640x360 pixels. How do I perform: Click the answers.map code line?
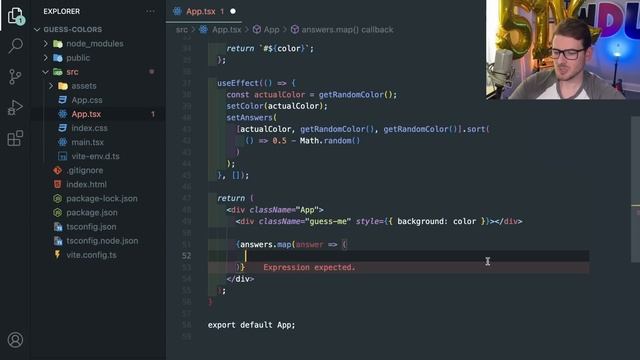[291, 244]
